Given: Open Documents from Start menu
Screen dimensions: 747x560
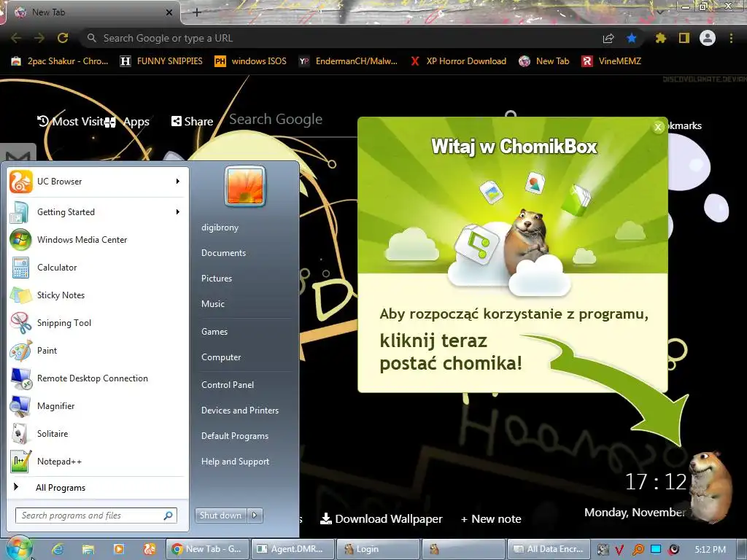Looking at the screenshot, I should click(223, 253).
